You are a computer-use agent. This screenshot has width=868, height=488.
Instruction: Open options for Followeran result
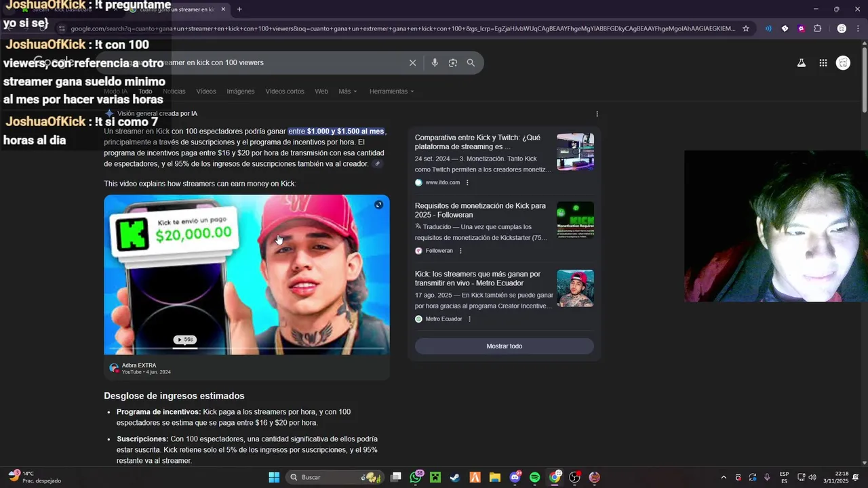[460, 251]
